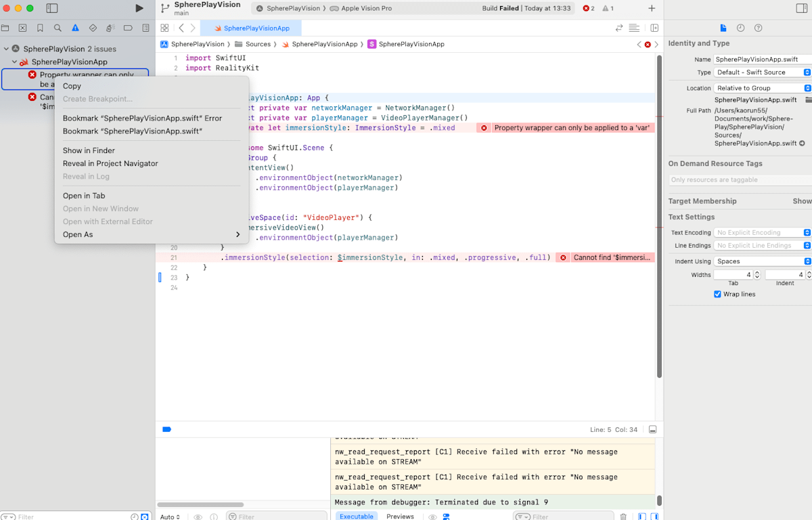
Task: Choose Show in Finder from context menu
Action: pos(152,150)
